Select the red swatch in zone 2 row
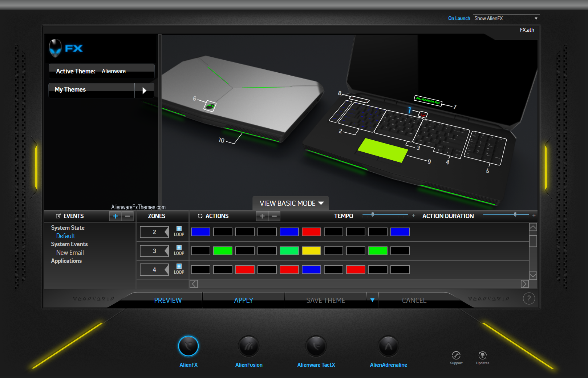The width and height of the screenshot is (588, 378). [x=311, y=232]
